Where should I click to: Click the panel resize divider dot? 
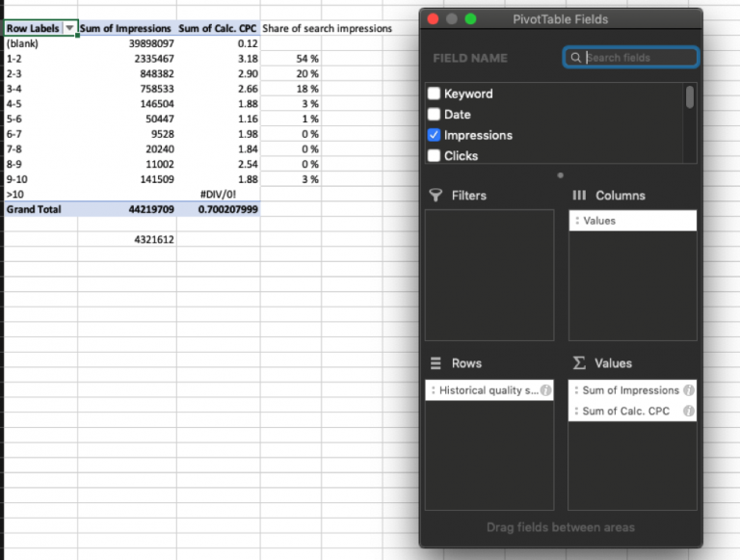click(561, 175)
